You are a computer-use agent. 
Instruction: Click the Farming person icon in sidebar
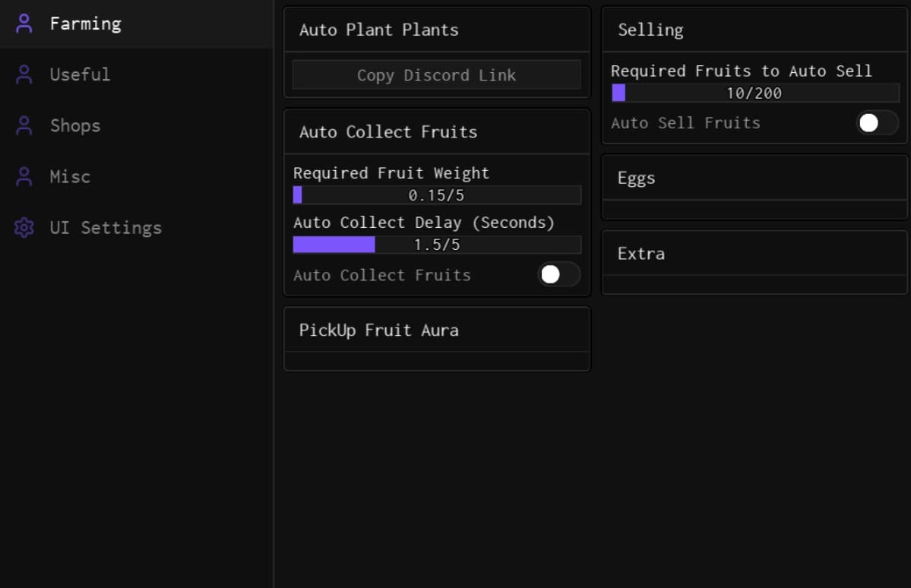24,23
